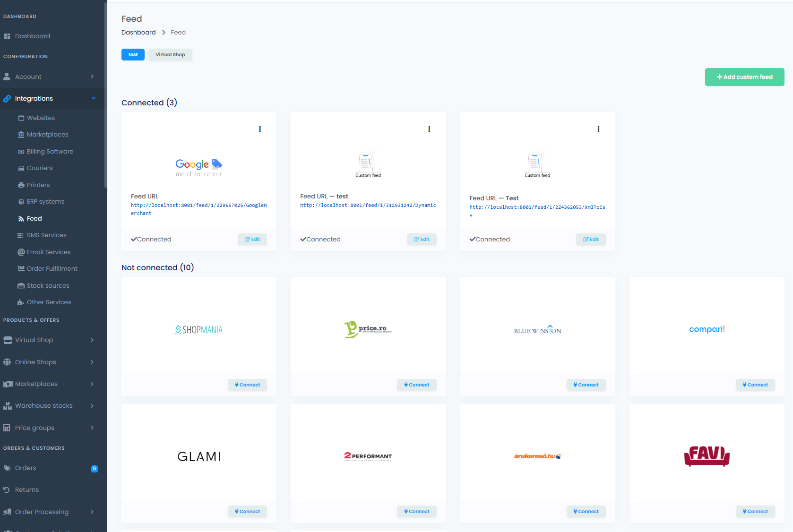Click Dashboard in the breadcrumb
This screenshot has width=793, height=532.
138,33
